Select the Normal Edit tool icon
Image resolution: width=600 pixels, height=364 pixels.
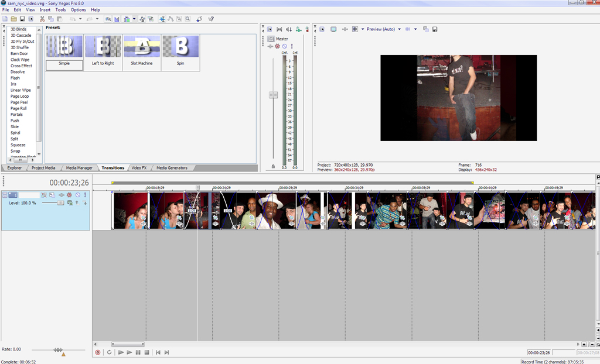point(162,19)
